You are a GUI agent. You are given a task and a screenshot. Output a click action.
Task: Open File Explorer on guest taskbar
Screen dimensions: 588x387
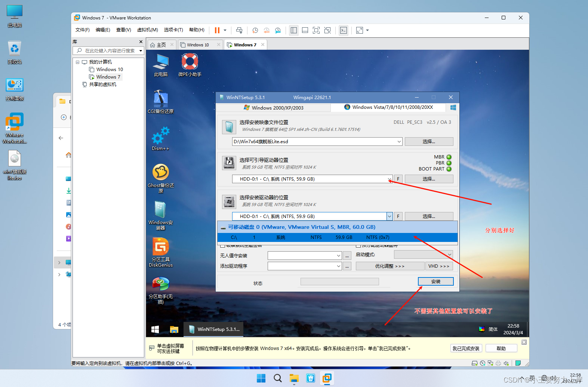point(174,329)
